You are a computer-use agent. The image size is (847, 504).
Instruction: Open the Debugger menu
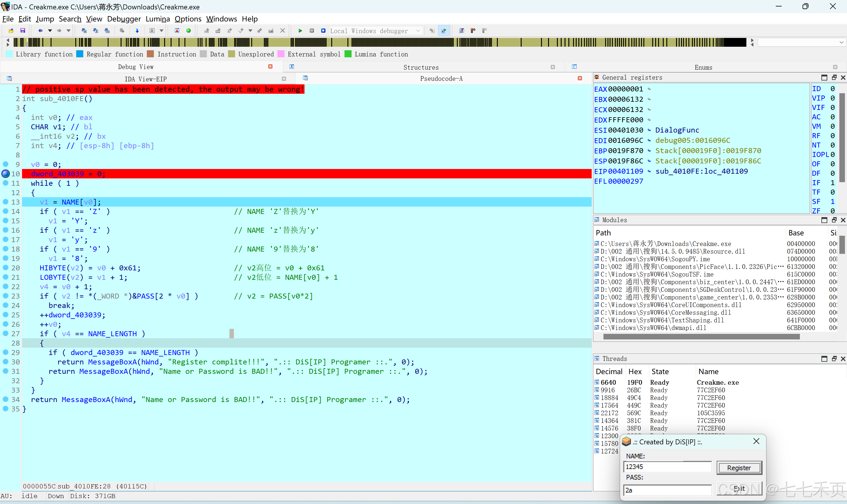click(124, 19)
